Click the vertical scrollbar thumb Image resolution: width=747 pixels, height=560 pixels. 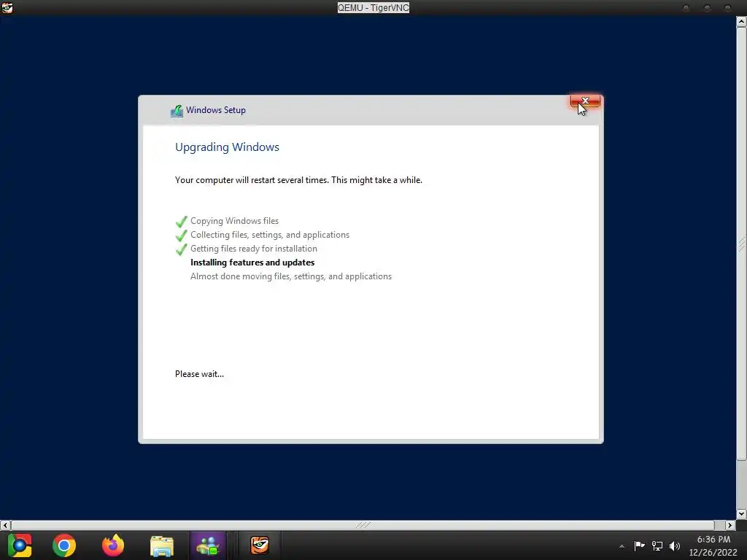(741, 244)
